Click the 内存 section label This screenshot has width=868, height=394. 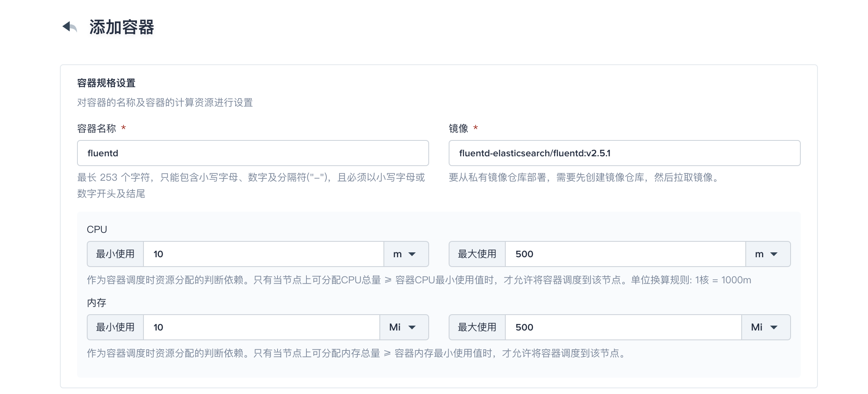[x=97, y=303]
